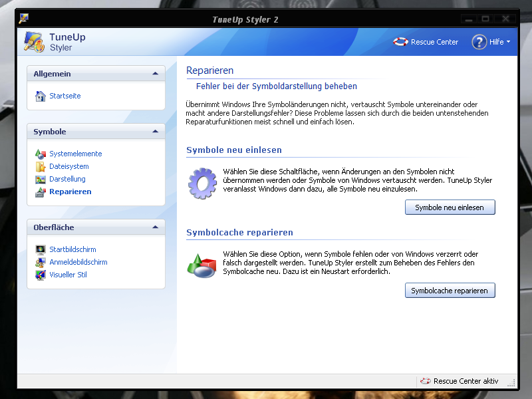The height and width of the screenshot is (399, 532).
Task: Click the Oberfläche panel header title
Action: tap(54, 227)
